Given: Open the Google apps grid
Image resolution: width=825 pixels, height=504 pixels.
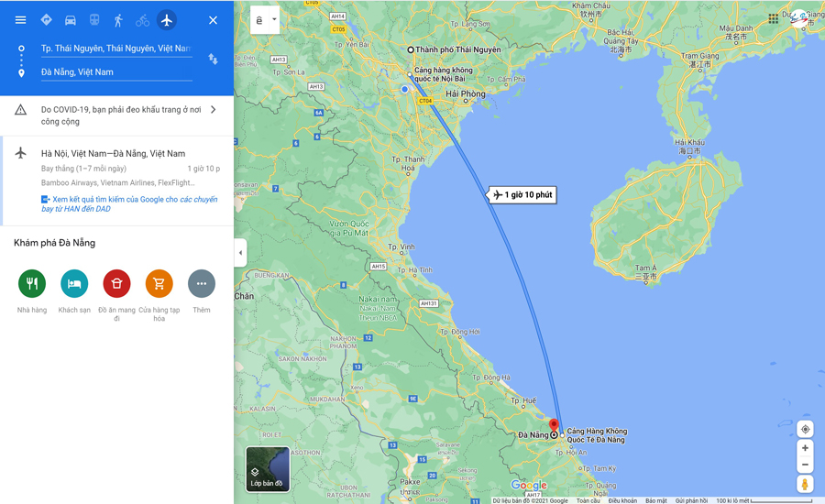Looking at the screenshot, I should point(773,19).
